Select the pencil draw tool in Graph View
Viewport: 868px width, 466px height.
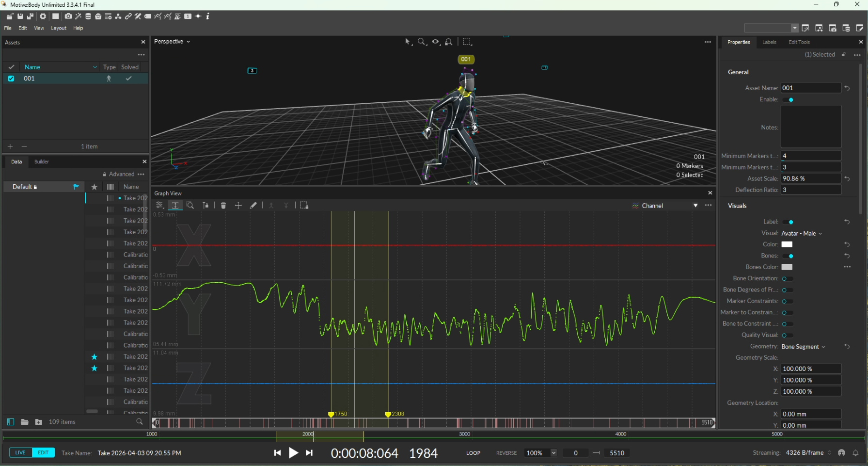pyautogui.click(x=253, y=206)
